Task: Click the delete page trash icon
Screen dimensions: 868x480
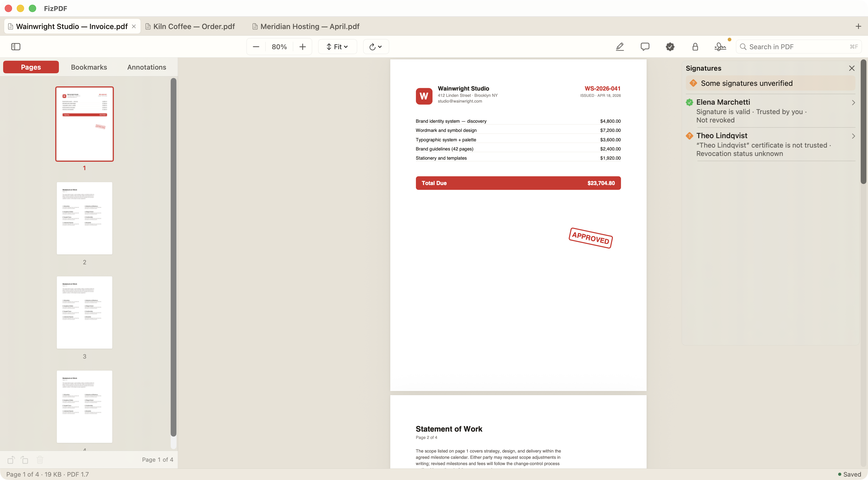Action: 40,459
